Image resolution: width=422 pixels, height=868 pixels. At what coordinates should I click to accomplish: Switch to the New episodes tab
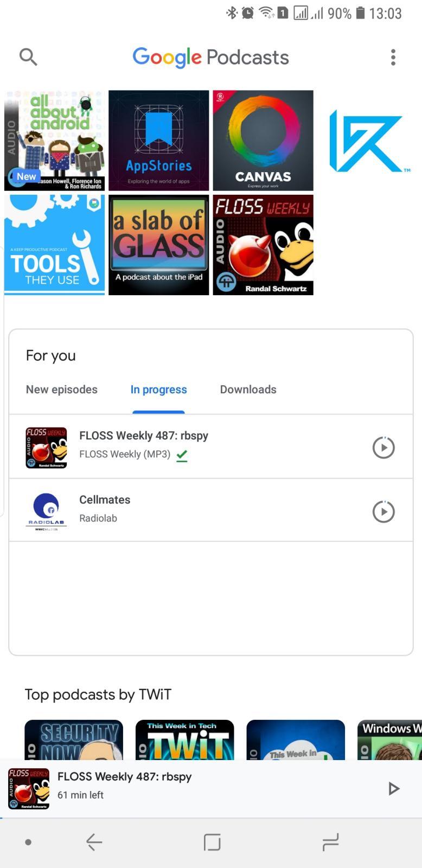tap(62, 390)
